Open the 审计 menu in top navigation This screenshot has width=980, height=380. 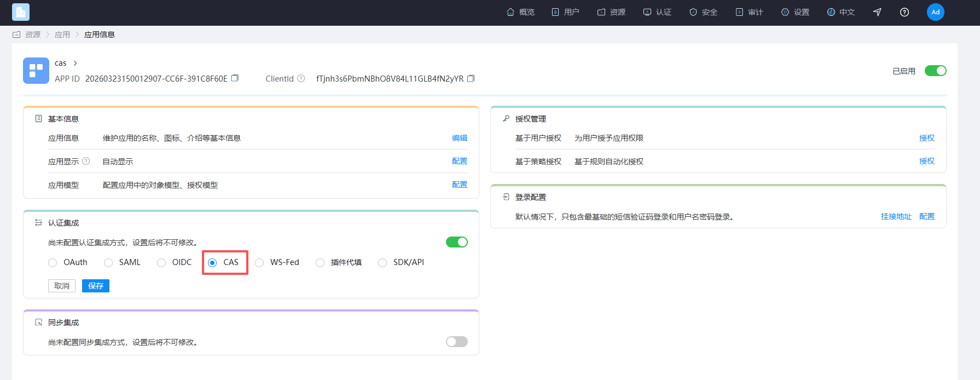pyautogui.click(x=749, y=12)
